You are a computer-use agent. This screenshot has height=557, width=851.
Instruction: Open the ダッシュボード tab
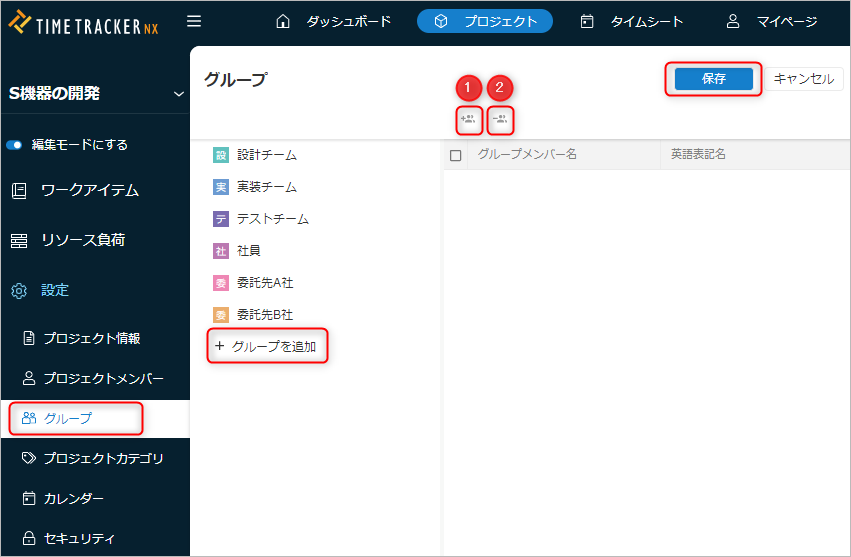coord(335,21)
